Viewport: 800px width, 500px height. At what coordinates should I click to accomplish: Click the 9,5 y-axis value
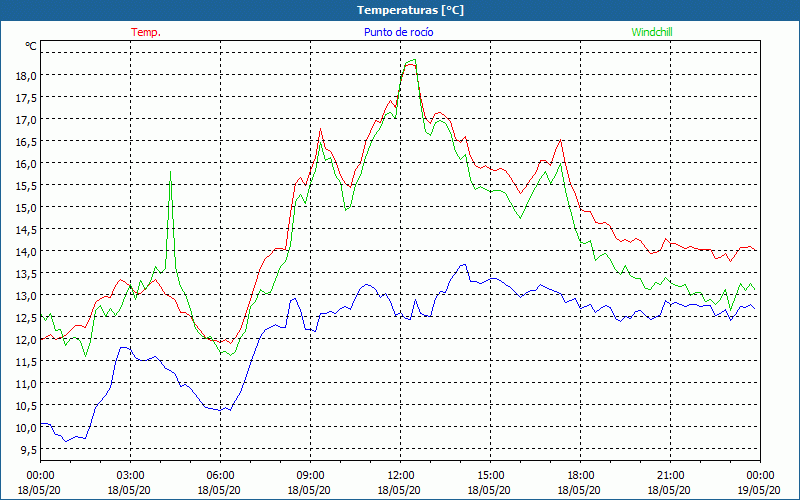28,449
